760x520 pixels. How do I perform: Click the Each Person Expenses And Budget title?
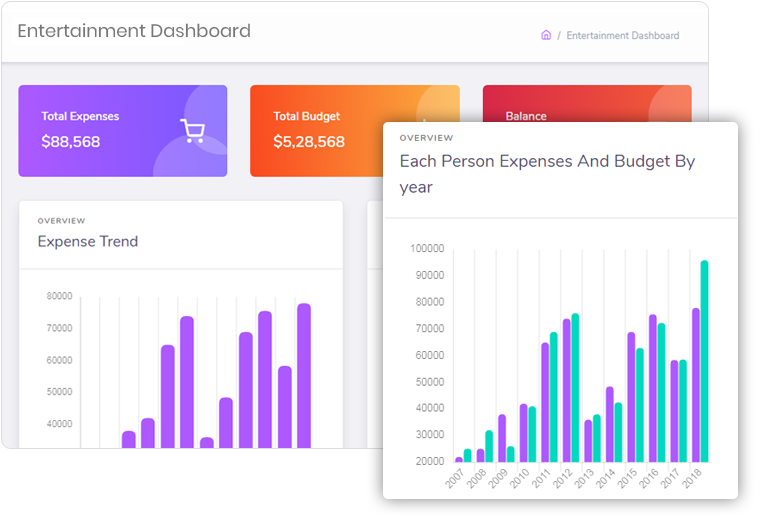coord(547,174)
